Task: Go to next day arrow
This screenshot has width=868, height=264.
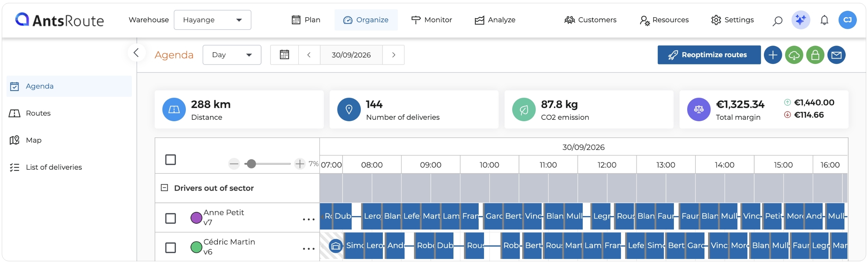Action: (x=394, y=55)
